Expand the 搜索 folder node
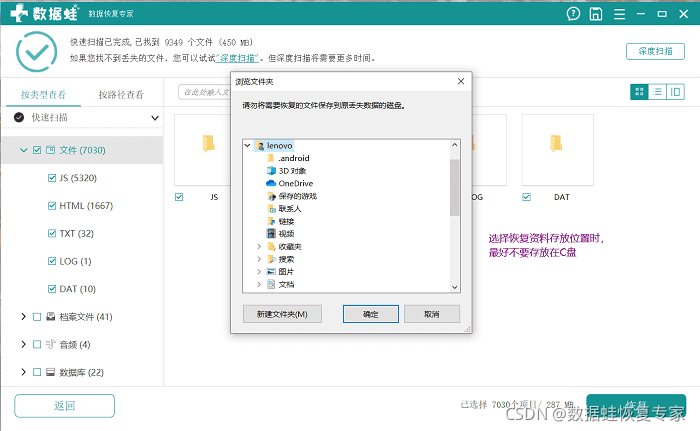 tap(259, 259)
